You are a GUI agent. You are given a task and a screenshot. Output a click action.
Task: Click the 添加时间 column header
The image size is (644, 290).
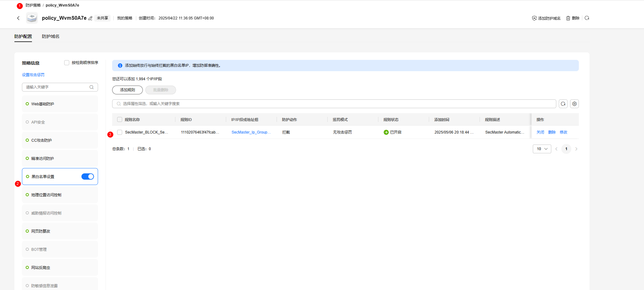442,120
